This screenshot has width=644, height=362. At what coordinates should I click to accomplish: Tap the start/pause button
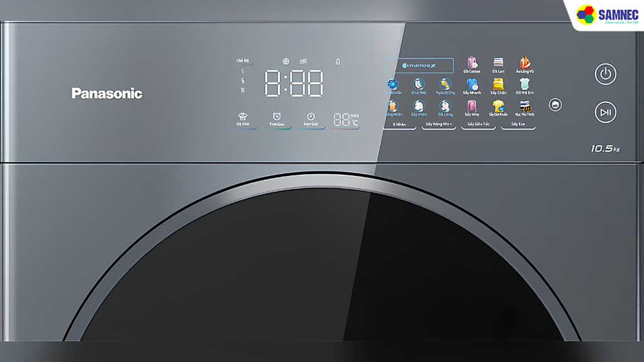(x=606, y=112)
